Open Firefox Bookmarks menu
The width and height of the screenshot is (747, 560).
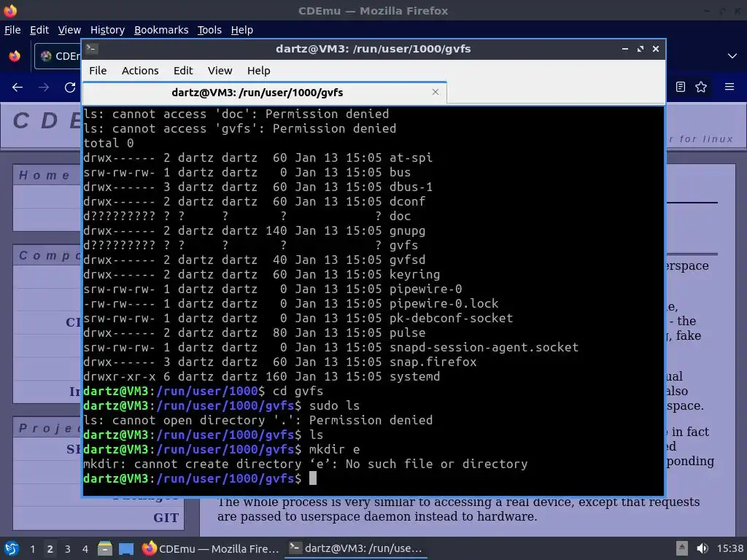[x=161, y=30]
